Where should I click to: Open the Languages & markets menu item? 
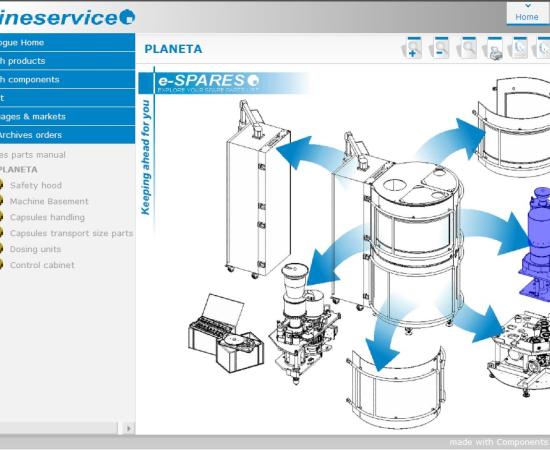(67, 116)
